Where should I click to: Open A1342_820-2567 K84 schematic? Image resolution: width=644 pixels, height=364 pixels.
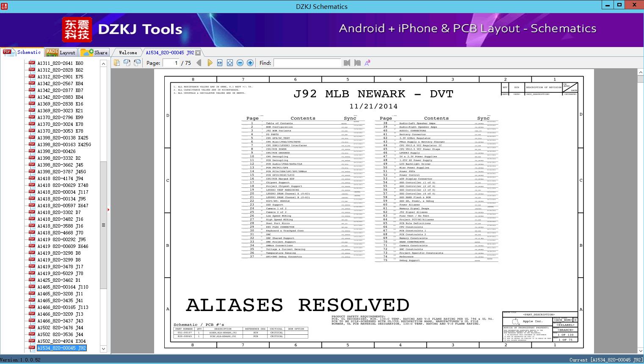pyautogui.click(x=60, y=83)
